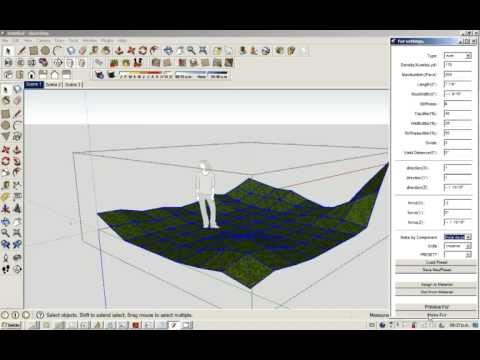Select the red Move tool in top toolbar

131,51
